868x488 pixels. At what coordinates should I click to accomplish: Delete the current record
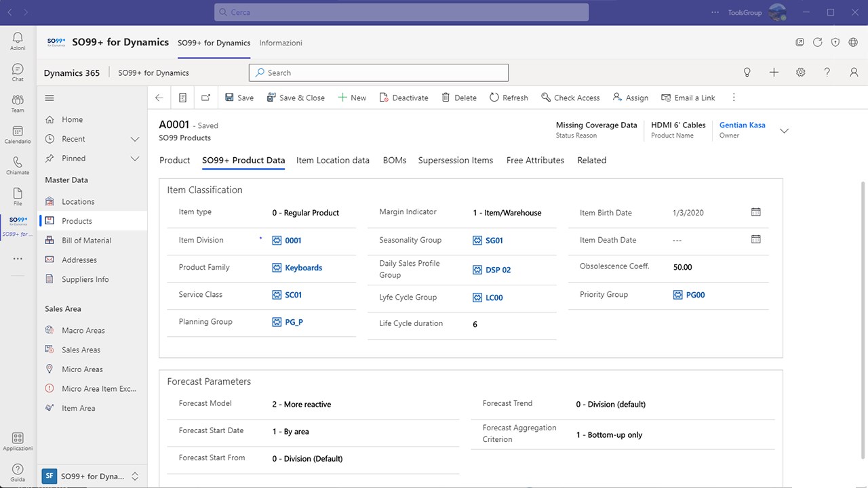[459, 98]
